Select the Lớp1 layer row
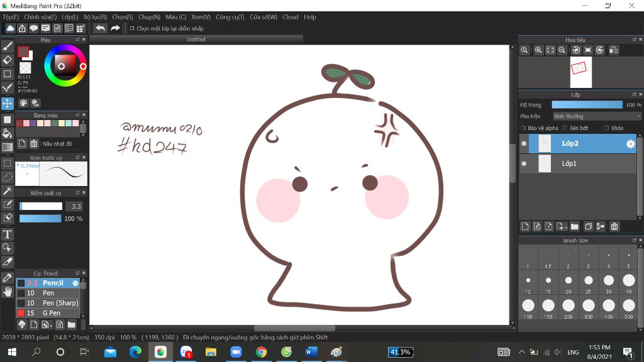The width and height of the screenshot is (644, 362). [x=579, y=163]
